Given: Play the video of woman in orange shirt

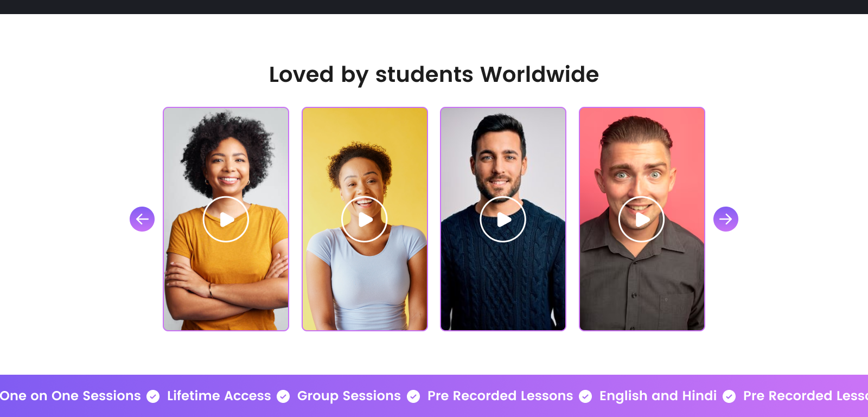Looking at the screenshot, I should [226, 219].
